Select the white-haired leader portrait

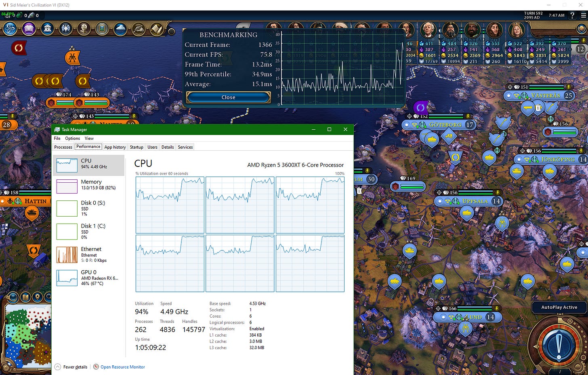(428, 29)
